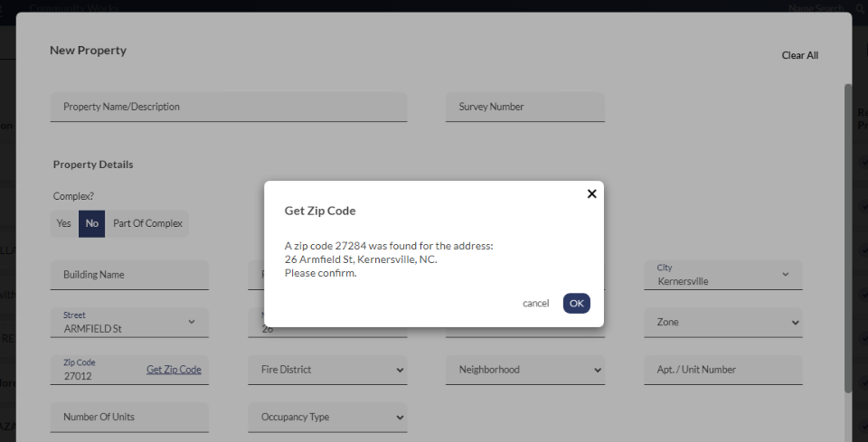
Task: Click the form's vertical scrollbar
Action: 847,235
